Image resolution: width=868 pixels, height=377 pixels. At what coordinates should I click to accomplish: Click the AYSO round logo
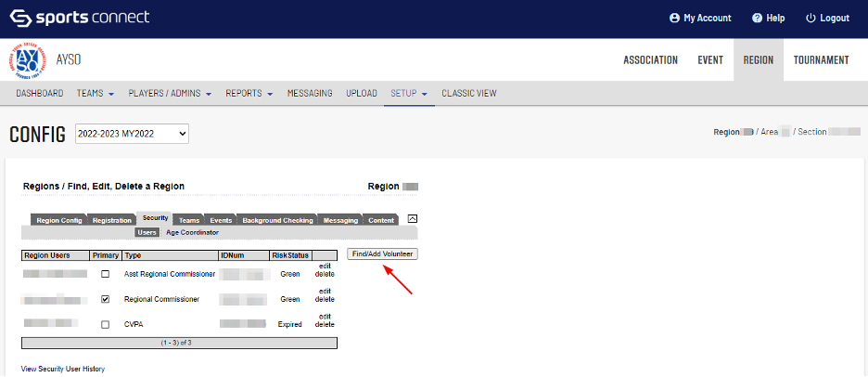click(30, 60)
